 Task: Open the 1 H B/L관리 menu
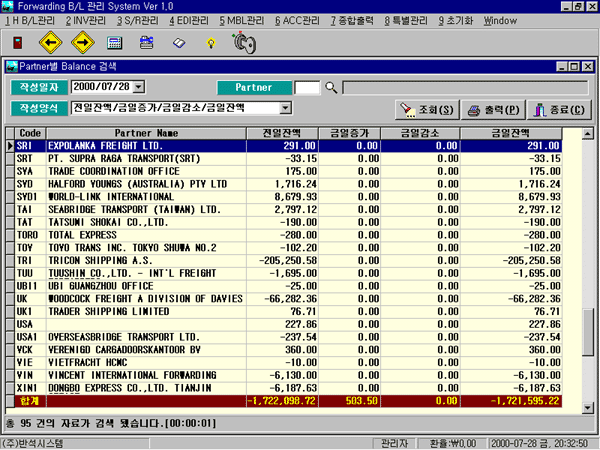coord(30,21)
